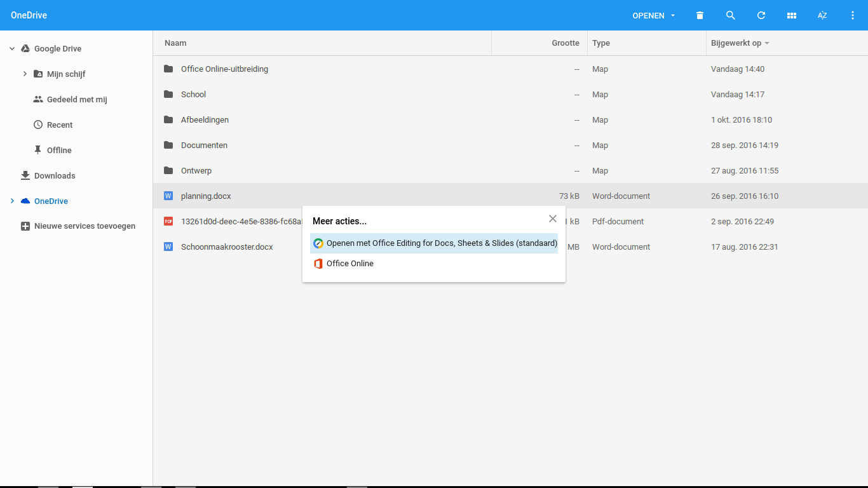This screenshot has width=868, height=488.
Task: Click the 73 kB size cell
Action: pyautogui.click(x=569, y=196)
